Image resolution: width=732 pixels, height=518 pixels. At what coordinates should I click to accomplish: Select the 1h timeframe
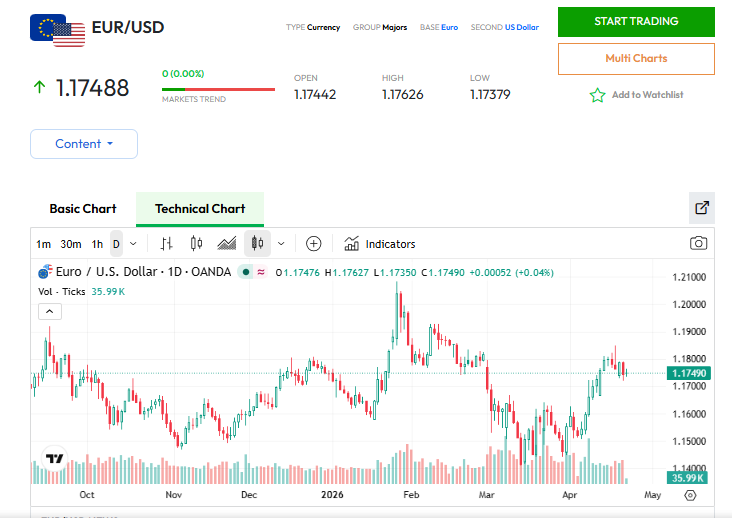97,244
